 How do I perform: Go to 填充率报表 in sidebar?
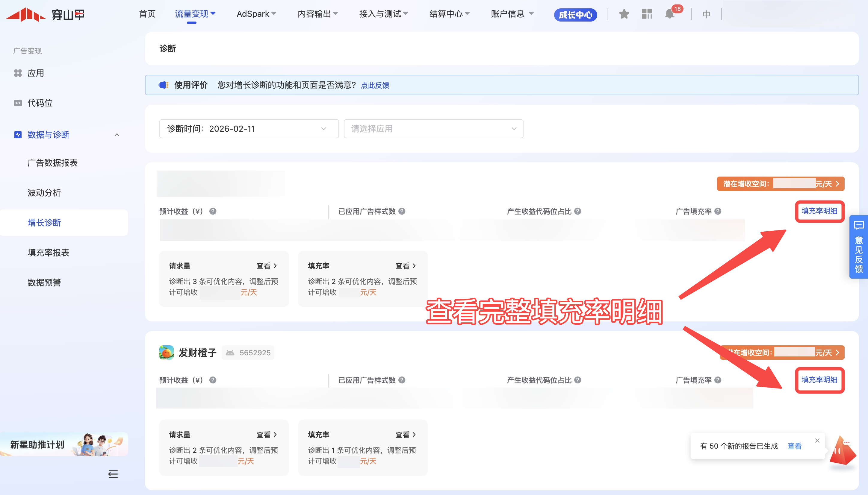coord(48,252)
